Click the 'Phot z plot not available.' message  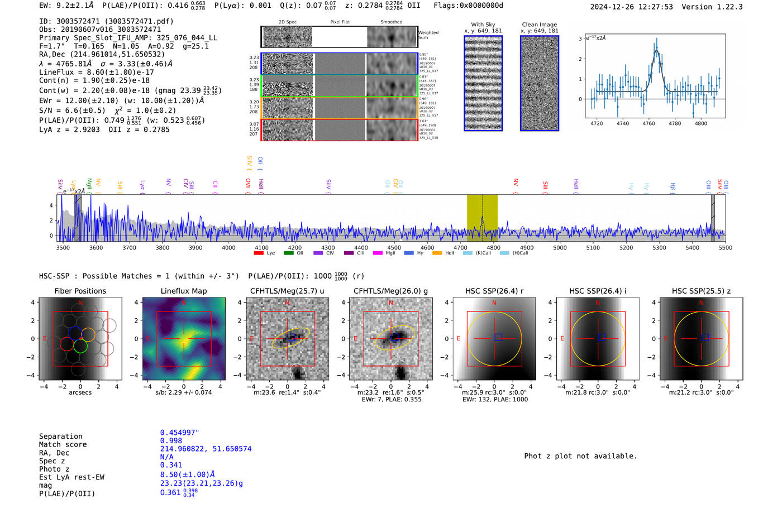[580, 456]
